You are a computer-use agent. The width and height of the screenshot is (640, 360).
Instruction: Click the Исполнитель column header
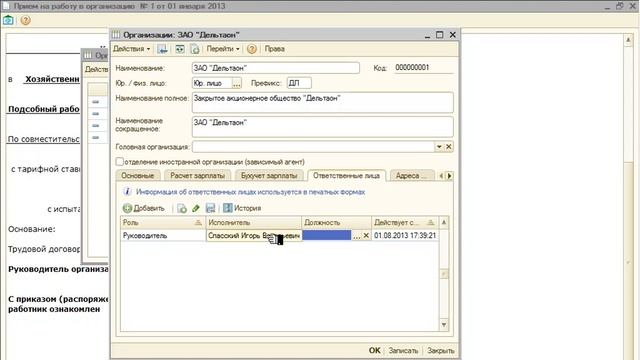coord(254,222)
